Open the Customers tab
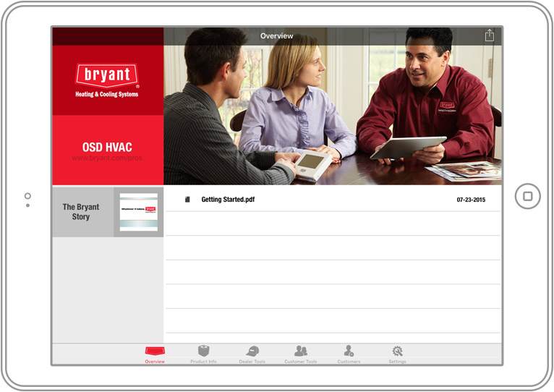 point(349,354)
